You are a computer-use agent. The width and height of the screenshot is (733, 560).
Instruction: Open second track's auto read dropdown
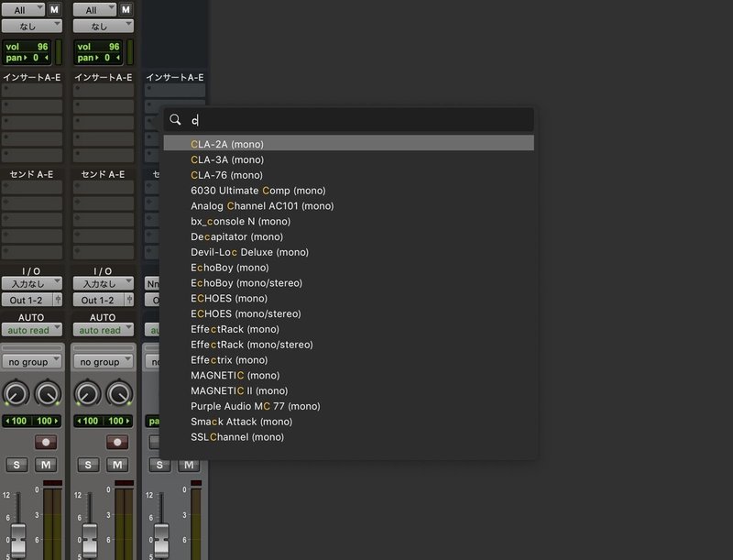tap(104, 330)
